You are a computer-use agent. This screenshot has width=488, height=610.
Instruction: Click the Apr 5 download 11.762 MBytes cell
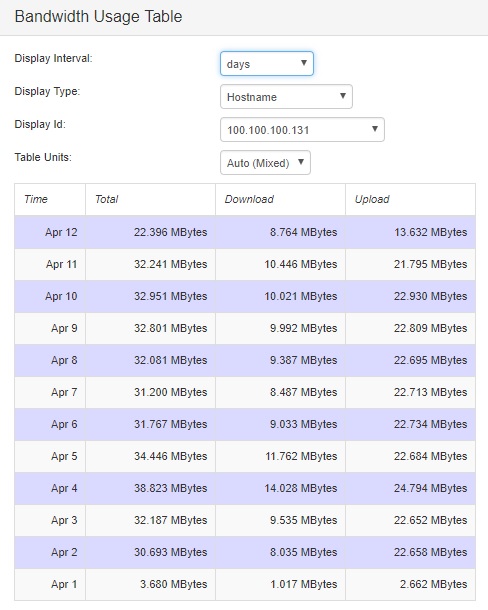click(x=280, y=456)
